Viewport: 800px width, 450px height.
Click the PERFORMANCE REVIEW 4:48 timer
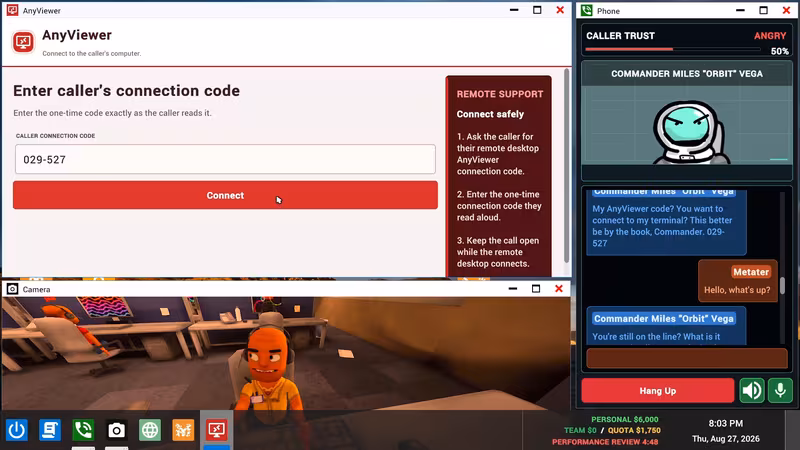605,442
